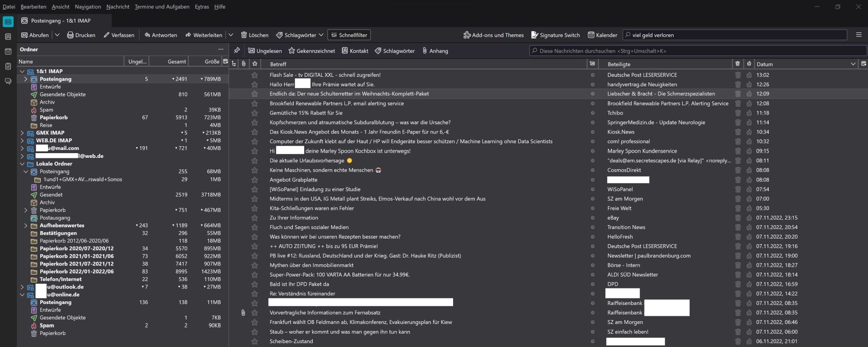Viewport: 868px width, 347px height.
Task: Delete the Tchibo message via its trash icon
Action: point(737,113)
